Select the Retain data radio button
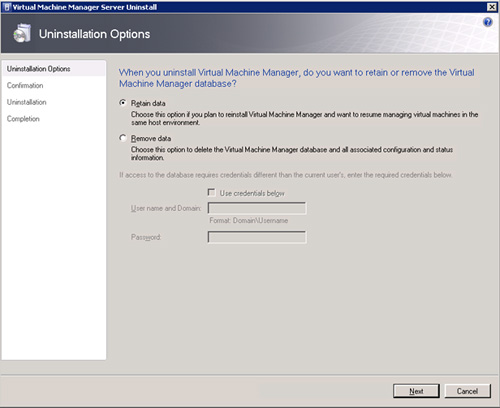500x408 pixels. click(123, 103)
